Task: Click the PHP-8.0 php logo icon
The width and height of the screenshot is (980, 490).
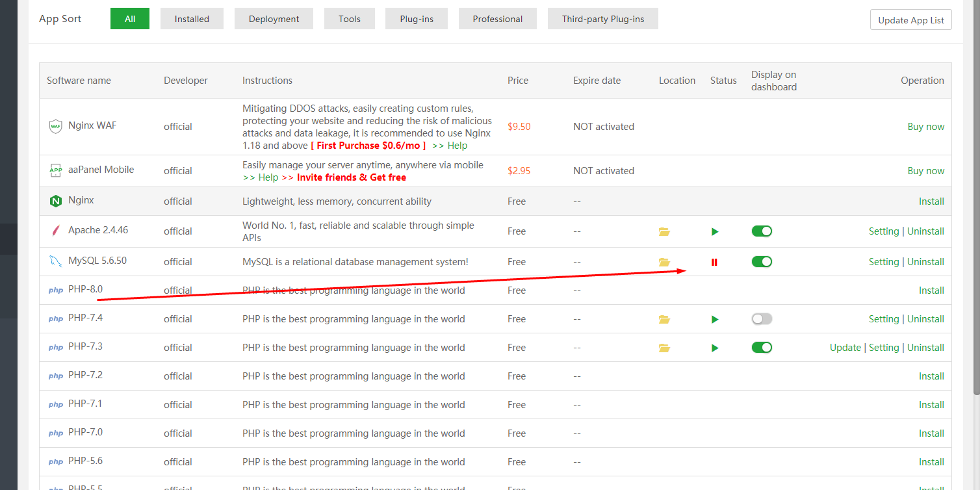Action: click(56, 290)
